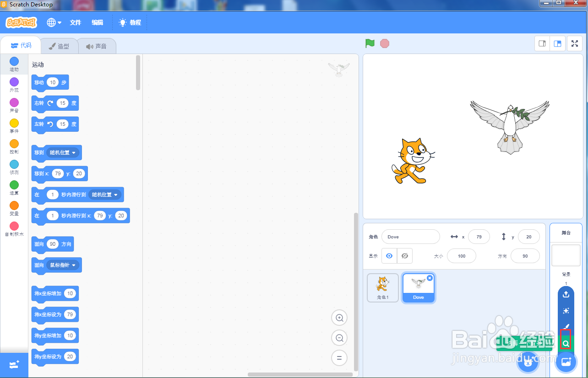Viewport: 588px width, 378px height.
Task: Select the Dove sprite thumbnail
Action: [419, 288]
